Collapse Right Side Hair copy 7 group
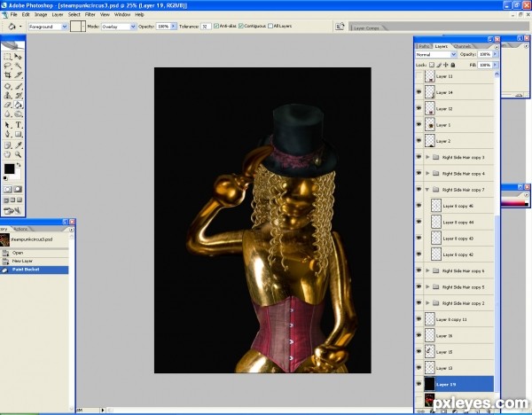Image resolution: width=532 pixels, height=415 pixels. point(427,190)
